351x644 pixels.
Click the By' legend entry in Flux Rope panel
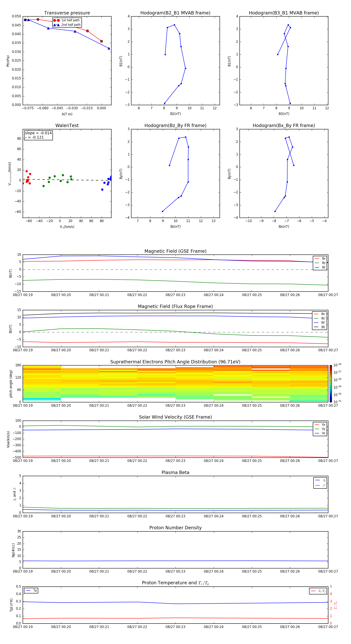tap(320, 318)
